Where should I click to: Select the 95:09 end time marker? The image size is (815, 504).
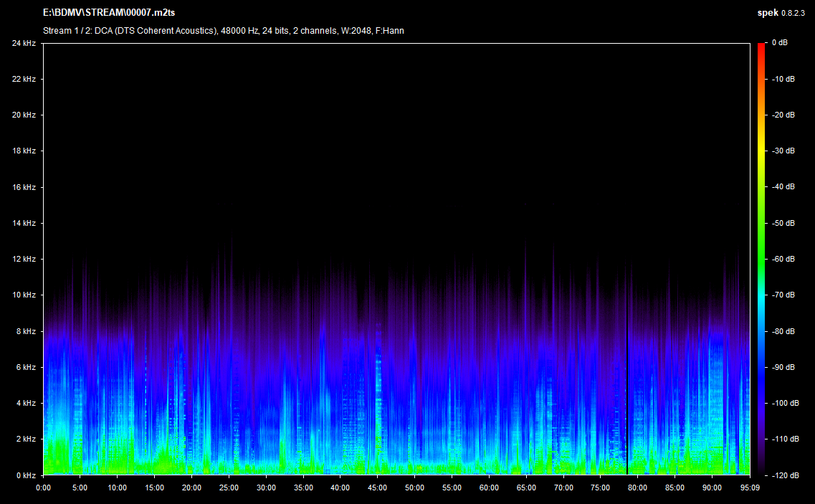coord(750,488)
